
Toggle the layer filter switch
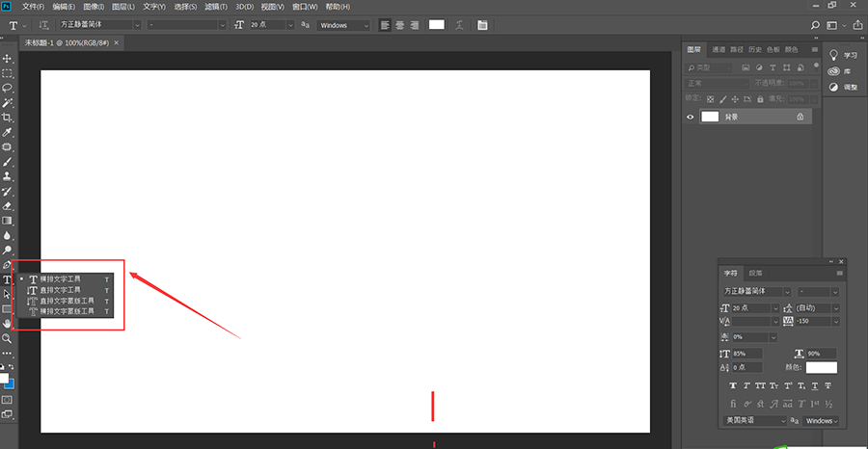pyautogui.click(x=815, y=67)
